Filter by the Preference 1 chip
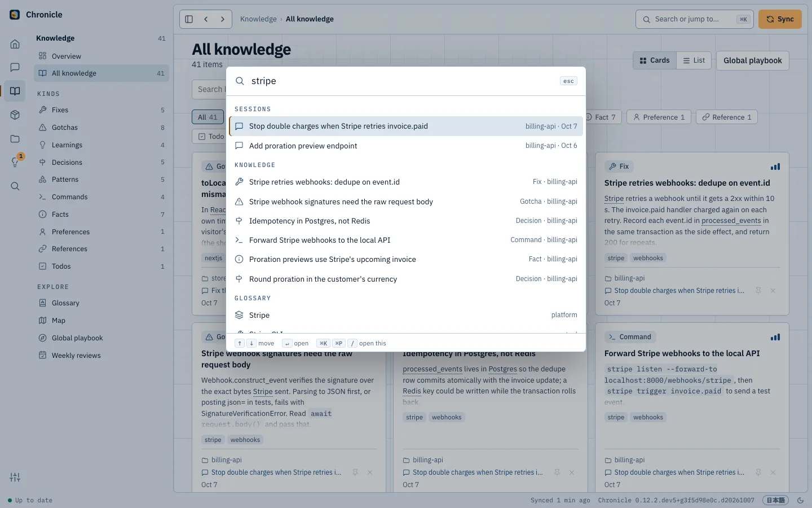The width and height of the screenshot is (812, 508). (x=659, y=117)
